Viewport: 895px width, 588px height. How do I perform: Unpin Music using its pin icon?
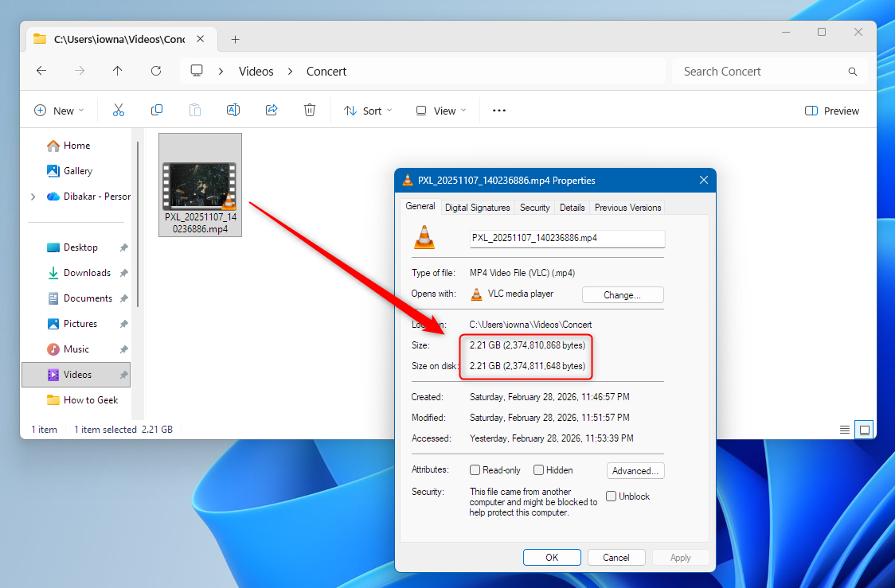(124, 349)
